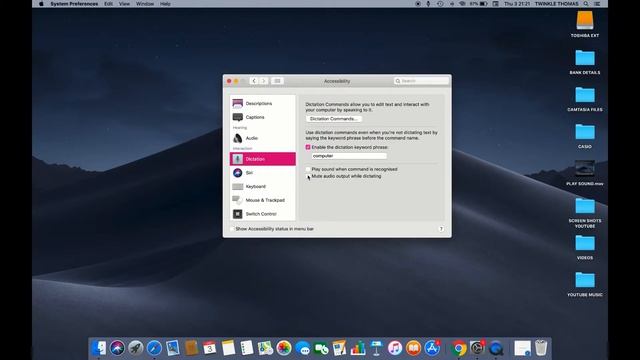Open Numbers from the Dock
The width and height of the screenshot is (640, 360).
358,348
